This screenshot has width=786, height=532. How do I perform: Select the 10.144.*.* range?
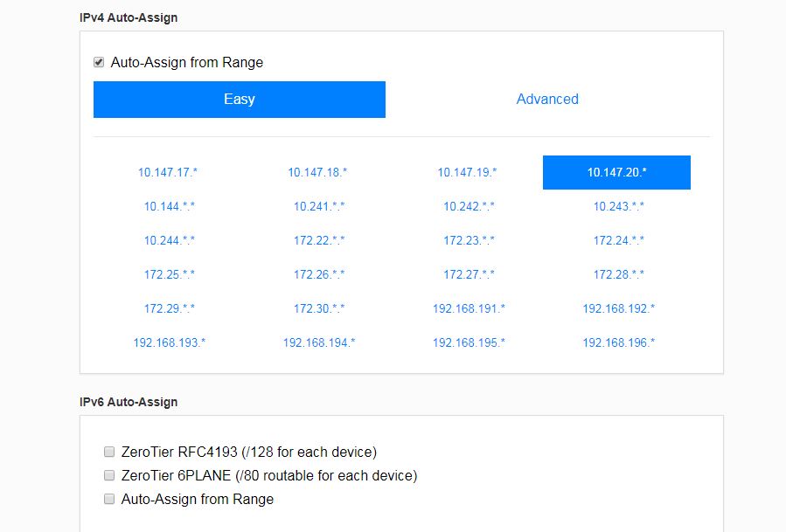[x=170, y=206]
